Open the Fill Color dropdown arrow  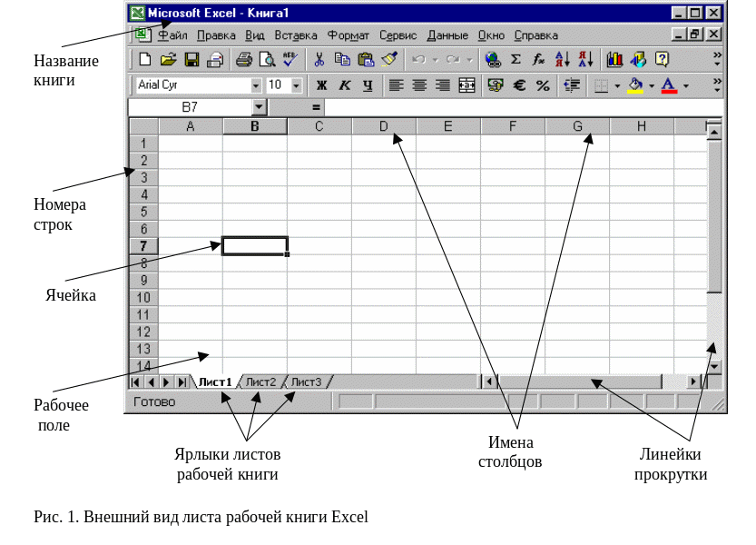[652, 86]
